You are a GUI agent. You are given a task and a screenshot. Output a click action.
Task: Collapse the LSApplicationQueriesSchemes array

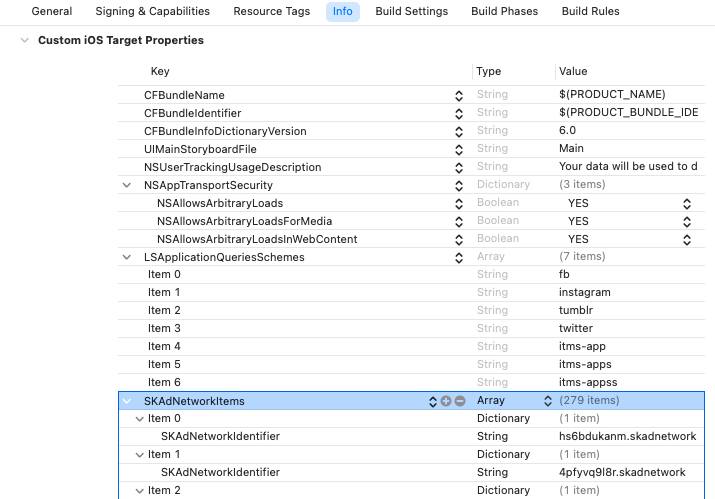[x=127, y=257]
